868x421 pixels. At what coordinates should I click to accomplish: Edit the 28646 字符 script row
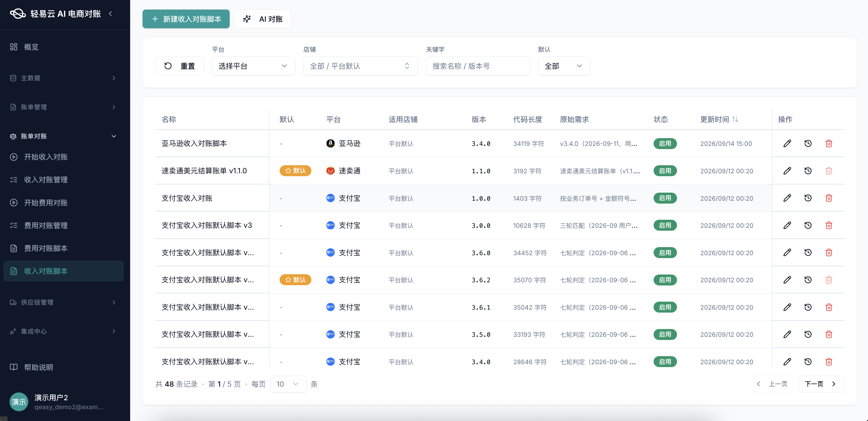(787, 362)
